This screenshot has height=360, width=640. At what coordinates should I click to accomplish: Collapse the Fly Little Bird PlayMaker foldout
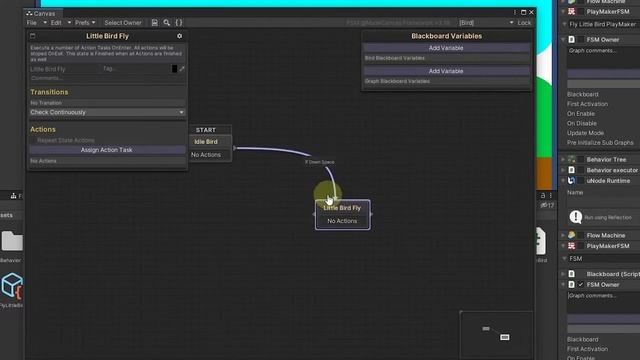[x=564, y=24]
